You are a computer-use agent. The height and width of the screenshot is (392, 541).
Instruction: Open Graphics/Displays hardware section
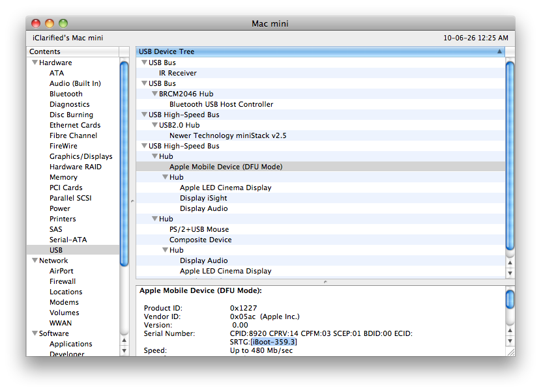coord(80,156)
